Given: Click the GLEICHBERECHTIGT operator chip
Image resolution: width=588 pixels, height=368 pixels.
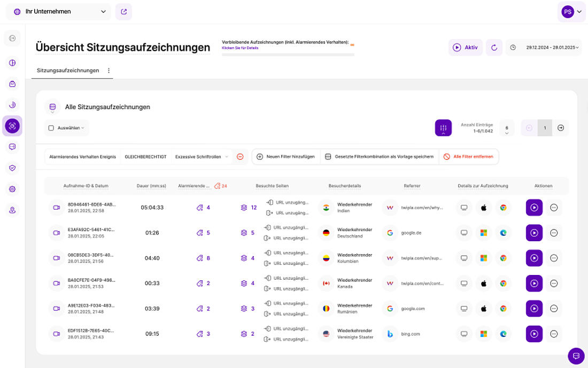Looking at the screenshot, I should click(x=145, y=157).
